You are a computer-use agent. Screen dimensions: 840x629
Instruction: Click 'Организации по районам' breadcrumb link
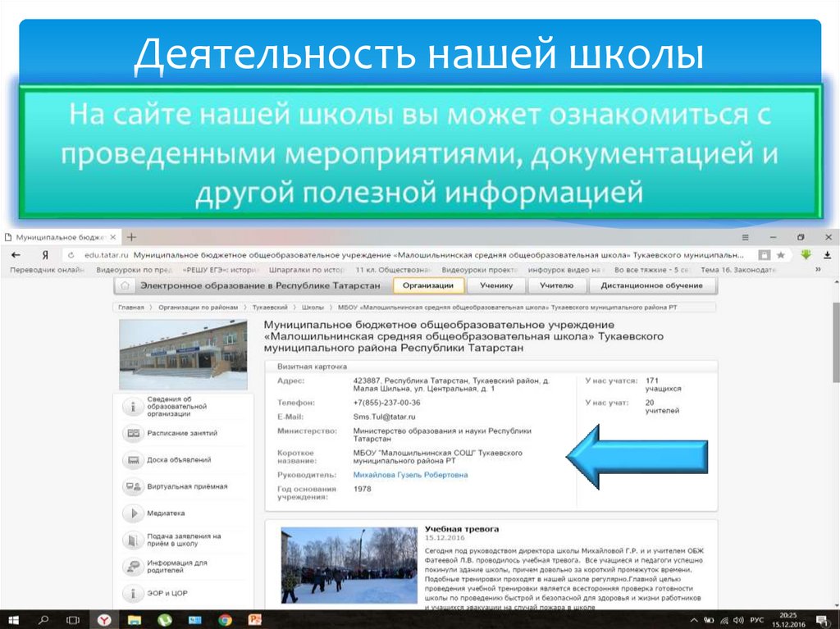pyautogui.click(x=198, y=307)
